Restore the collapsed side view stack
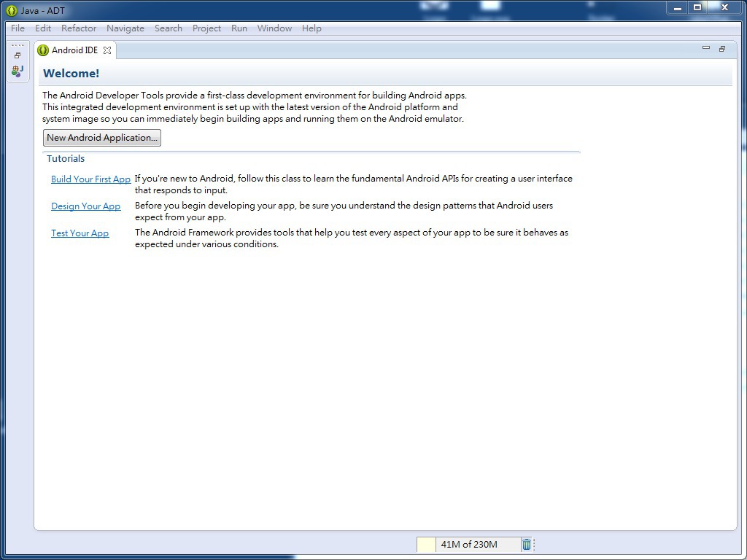This screenshot has width=747, height=560. pos(18,55)
